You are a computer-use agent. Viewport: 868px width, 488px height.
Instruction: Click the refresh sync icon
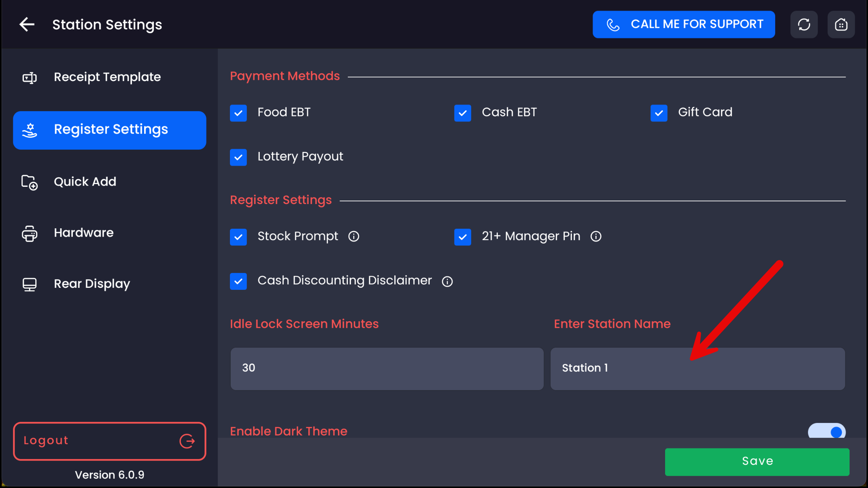click(804, 24)
